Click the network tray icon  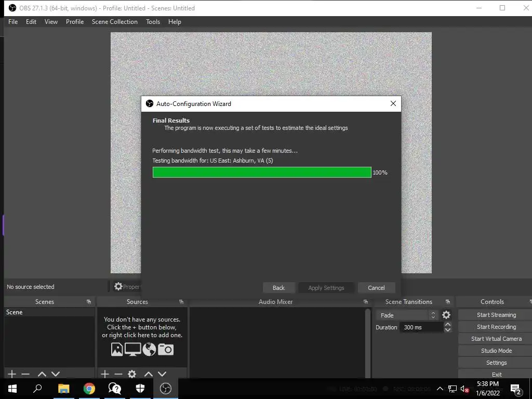tap(453, 389)
